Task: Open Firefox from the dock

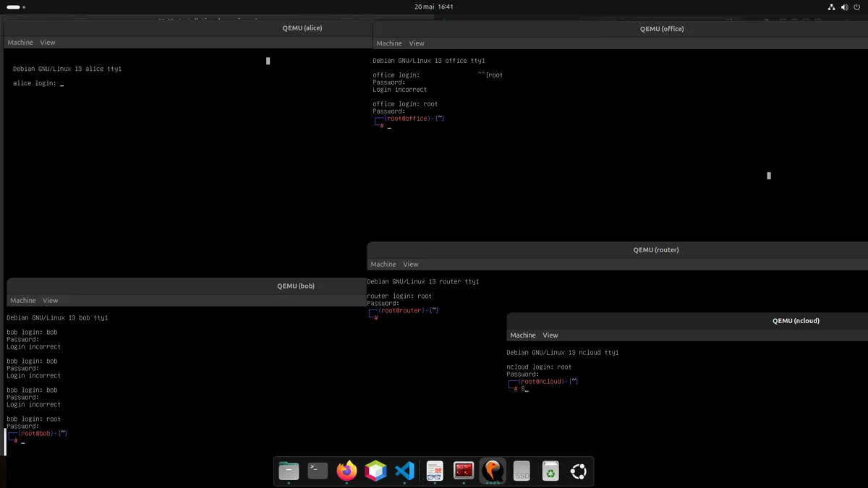Action: pyautogui.click(x=347, y=471)
